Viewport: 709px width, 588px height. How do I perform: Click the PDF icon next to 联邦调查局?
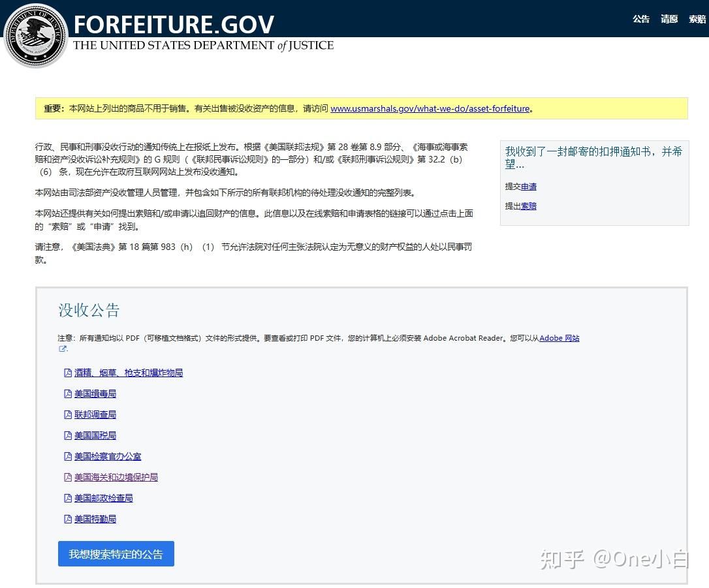tap(68, 414)
